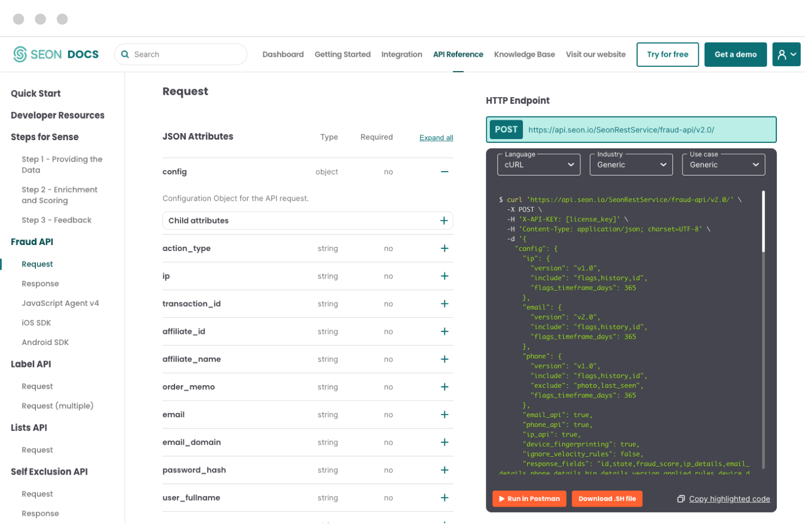This screenshot has width=805, height=532.
Task: Select Request under Label API
Action: click(x=38, y=386)
